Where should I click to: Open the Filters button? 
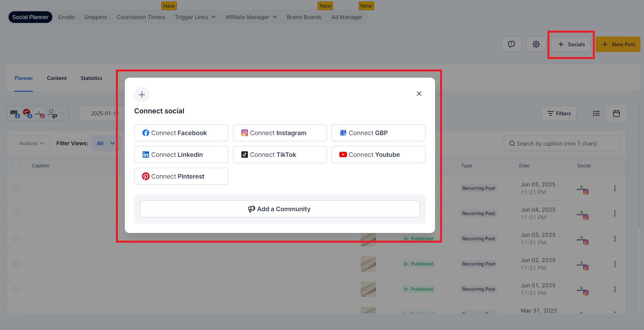pyautogui.click(x=559, y=113)
